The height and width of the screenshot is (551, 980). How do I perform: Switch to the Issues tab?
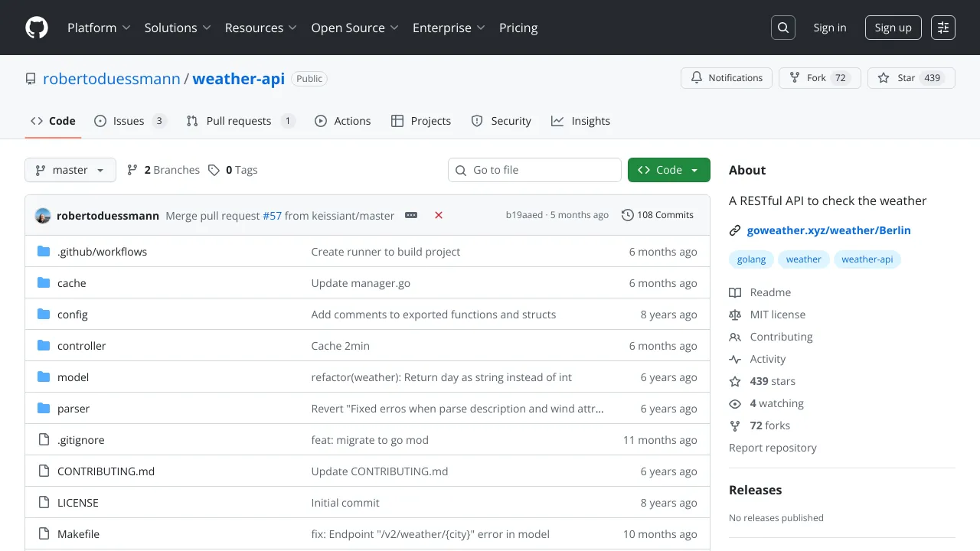pos(130,121)
